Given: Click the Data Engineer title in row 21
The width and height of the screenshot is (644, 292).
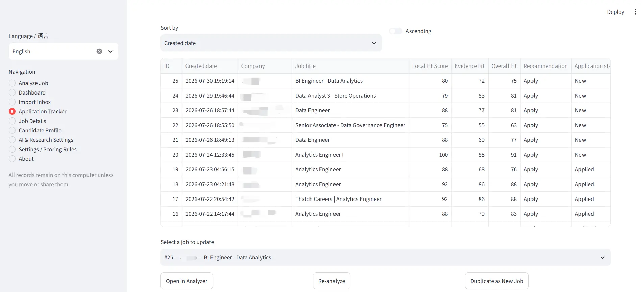Looking at the screenshot, I should coord(350,140).
